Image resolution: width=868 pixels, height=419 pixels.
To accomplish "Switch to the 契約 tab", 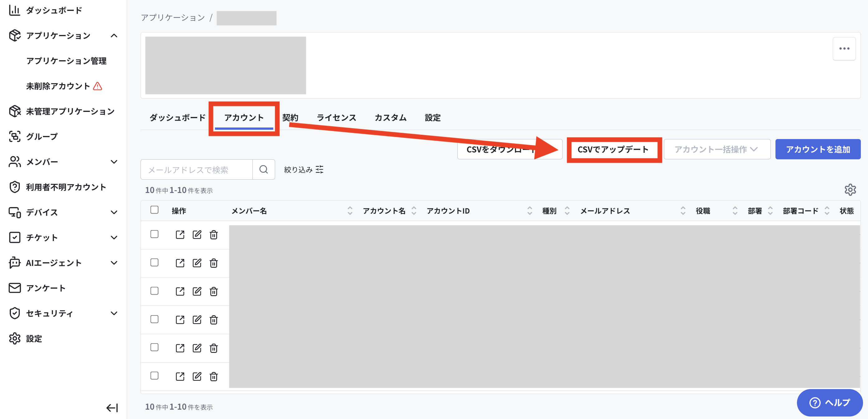I will click(290, 118).
